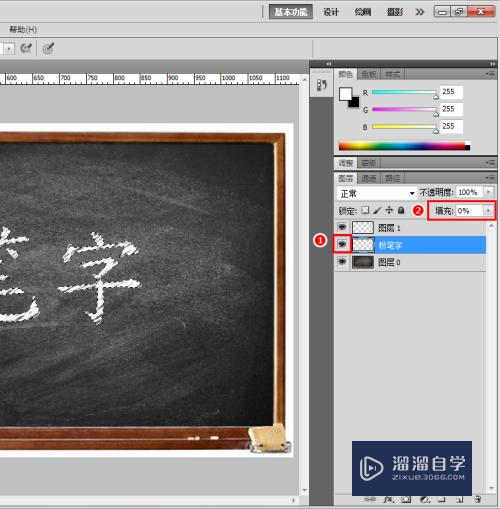Open the Layers panel flyout menu

490,178
